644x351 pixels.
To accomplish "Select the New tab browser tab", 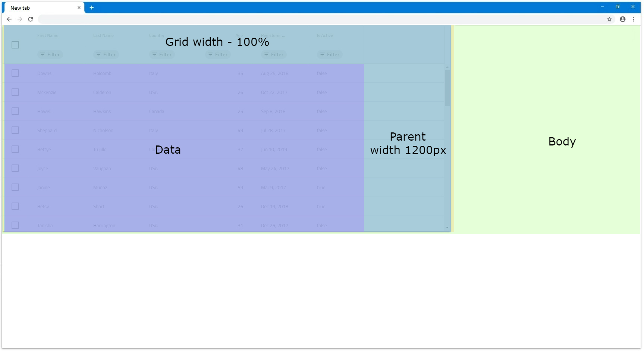I will 41,8.
